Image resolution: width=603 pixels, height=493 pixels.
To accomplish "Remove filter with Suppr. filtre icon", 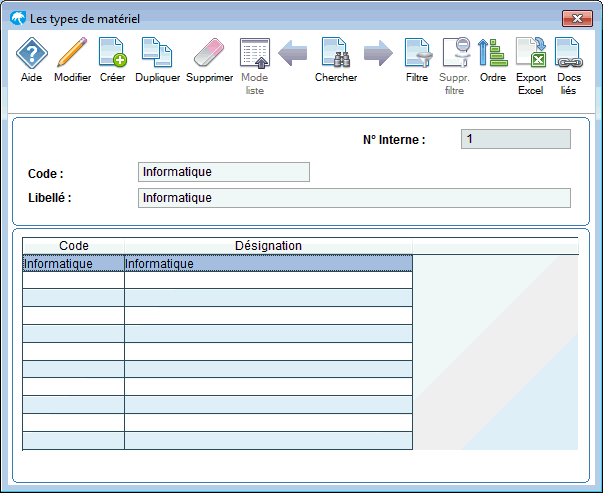I will pyautogui.click(x=456, y=52).
